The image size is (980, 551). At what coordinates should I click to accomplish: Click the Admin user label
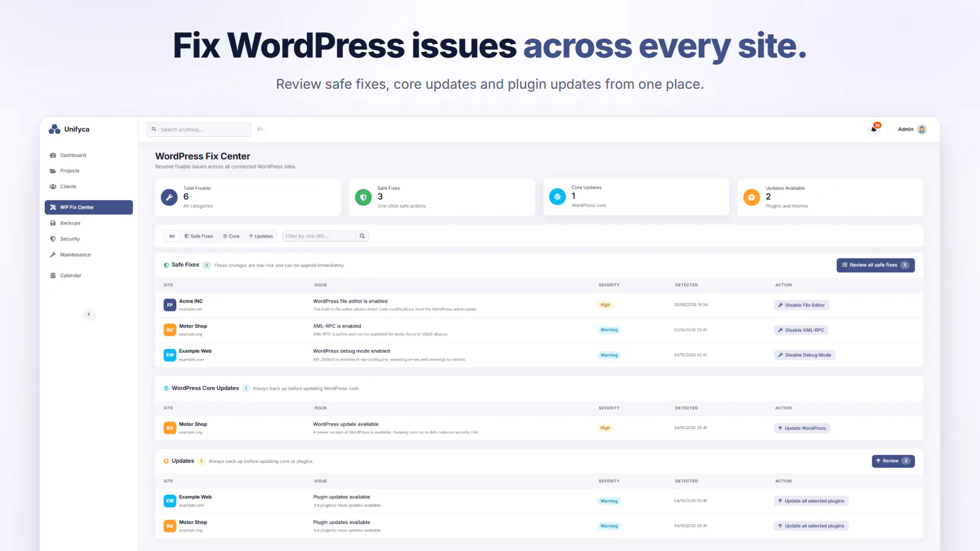(905, 129)
